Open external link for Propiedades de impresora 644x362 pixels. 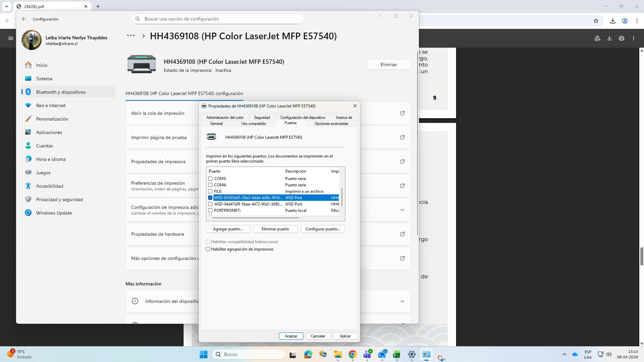(402, 162)
